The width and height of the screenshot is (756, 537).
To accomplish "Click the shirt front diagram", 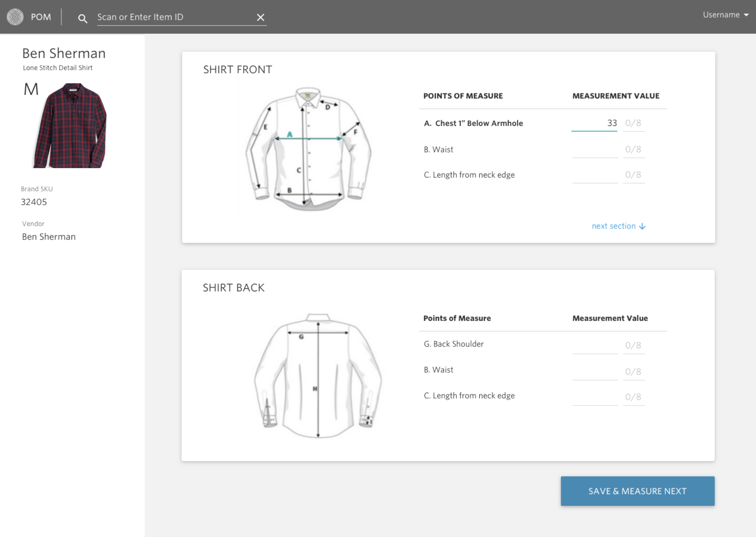I will click(x=308, y=149).
